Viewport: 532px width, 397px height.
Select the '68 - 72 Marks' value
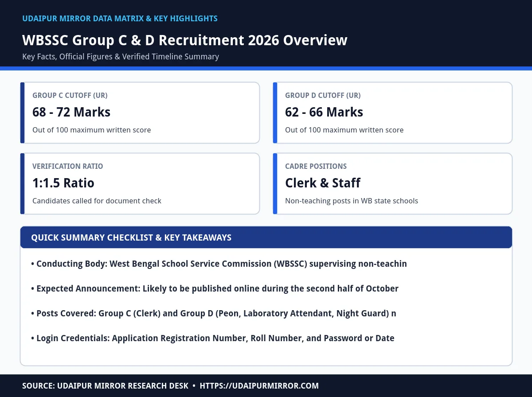coord(71,112)
